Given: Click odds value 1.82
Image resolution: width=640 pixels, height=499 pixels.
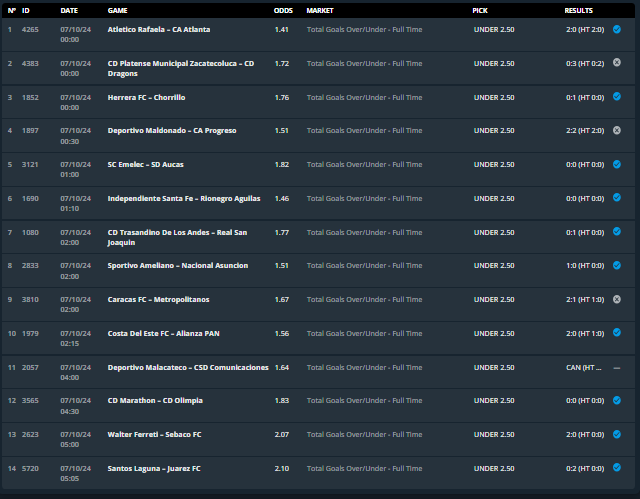Looking at the screenshot, I should pos(282,164).
